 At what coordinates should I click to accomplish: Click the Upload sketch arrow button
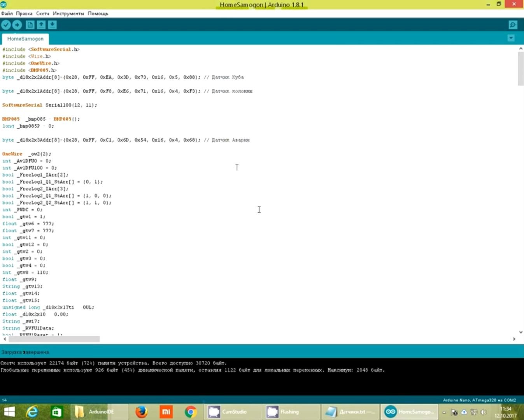click(17, 25)
